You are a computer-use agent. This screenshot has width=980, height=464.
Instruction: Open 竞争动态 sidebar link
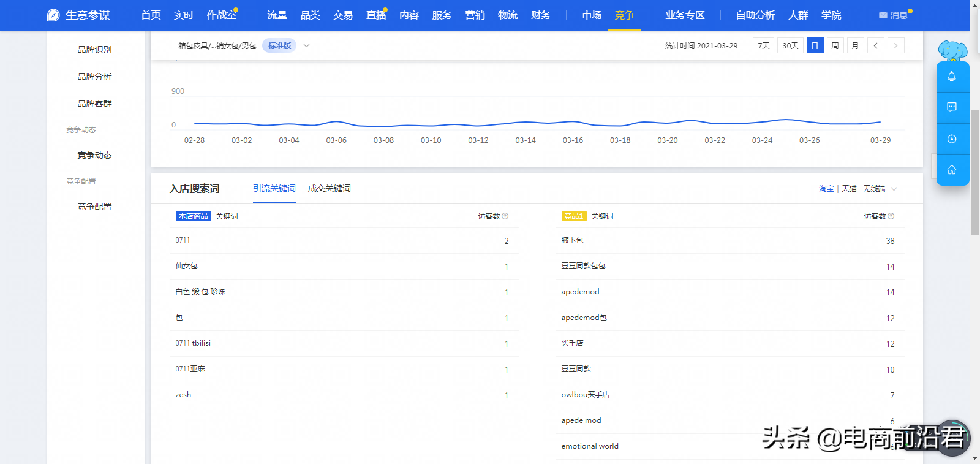[x=95, y=155]
